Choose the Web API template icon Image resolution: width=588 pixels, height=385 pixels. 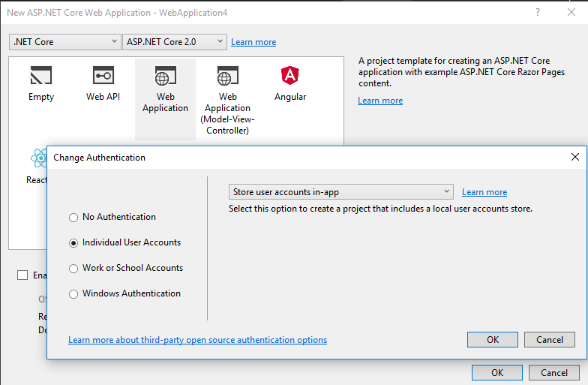pos(103,75)
